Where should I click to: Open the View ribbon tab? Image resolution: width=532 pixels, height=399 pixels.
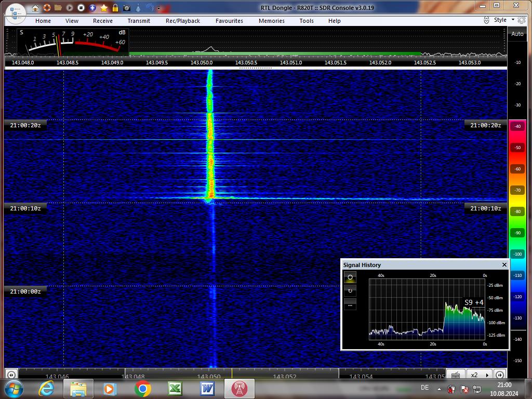pyautogui.click(x=72, y=21)
